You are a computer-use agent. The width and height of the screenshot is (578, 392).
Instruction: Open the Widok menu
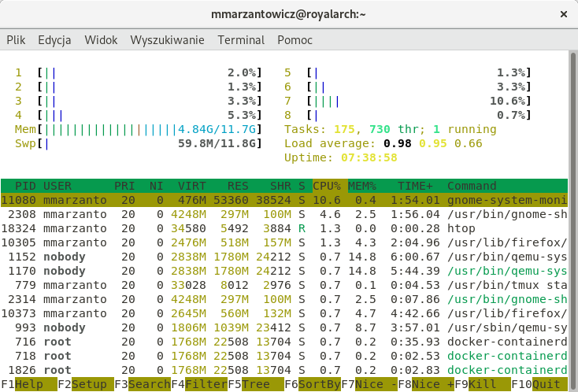click(101, 40)
